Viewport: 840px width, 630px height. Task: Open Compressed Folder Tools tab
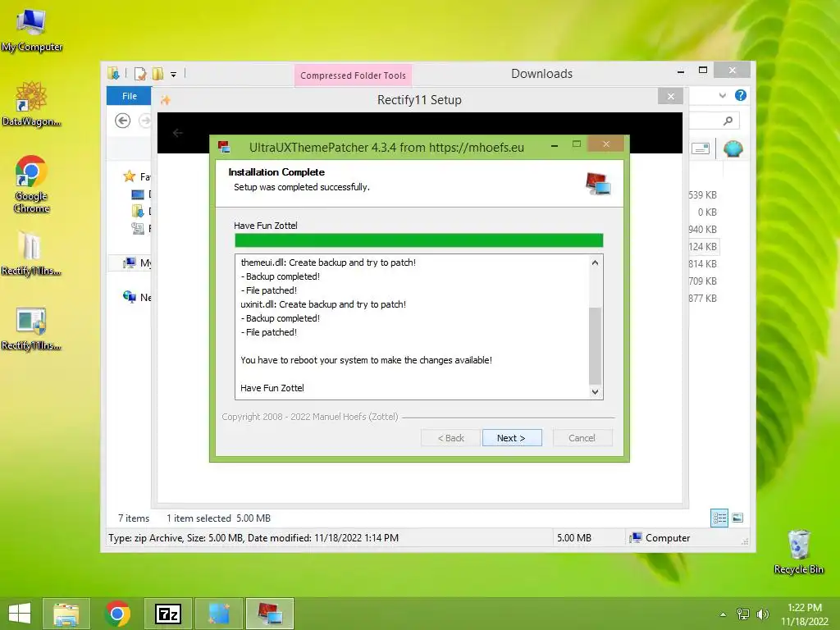353,75
